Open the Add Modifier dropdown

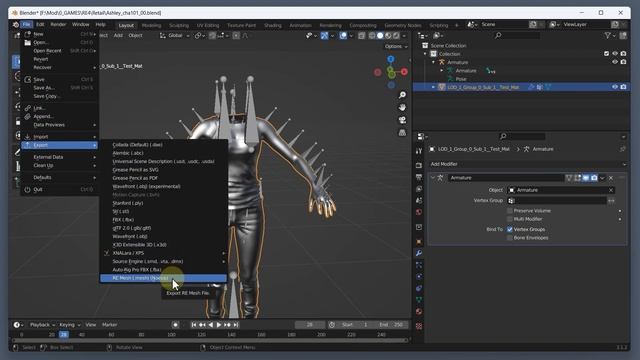528,164
